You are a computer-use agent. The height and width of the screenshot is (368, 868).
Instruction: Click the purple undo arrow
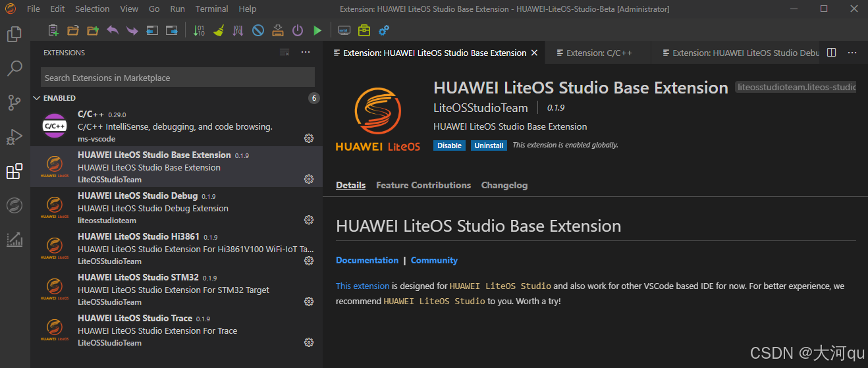tap(113, 30)
